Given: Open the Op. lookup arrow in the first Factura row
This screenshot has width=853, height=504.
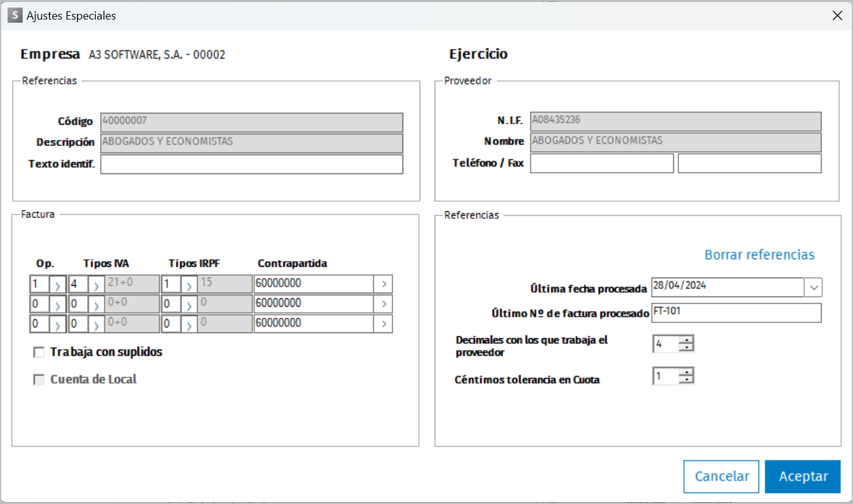Looking at the screenshot, I should point(56,284).
